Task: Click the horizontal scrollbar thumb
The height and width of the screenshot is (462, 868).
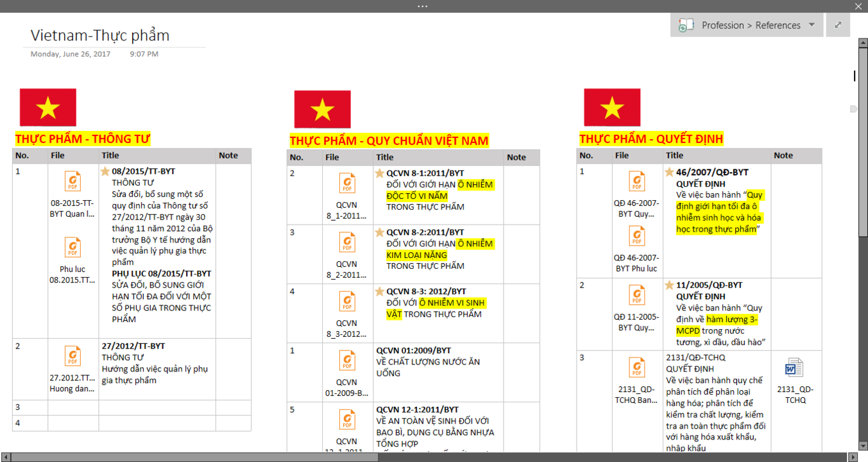Action: coord(195,457)
